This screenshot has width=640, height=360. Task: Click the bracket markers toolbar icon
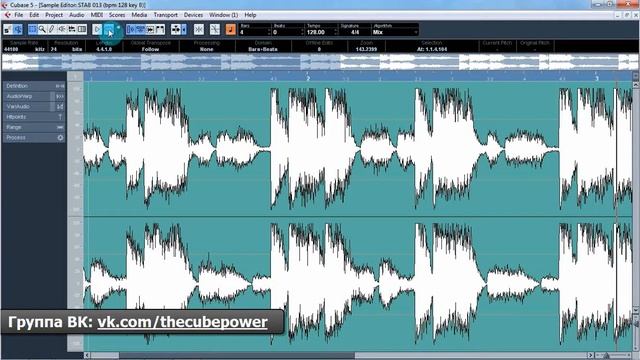point(160,29)
